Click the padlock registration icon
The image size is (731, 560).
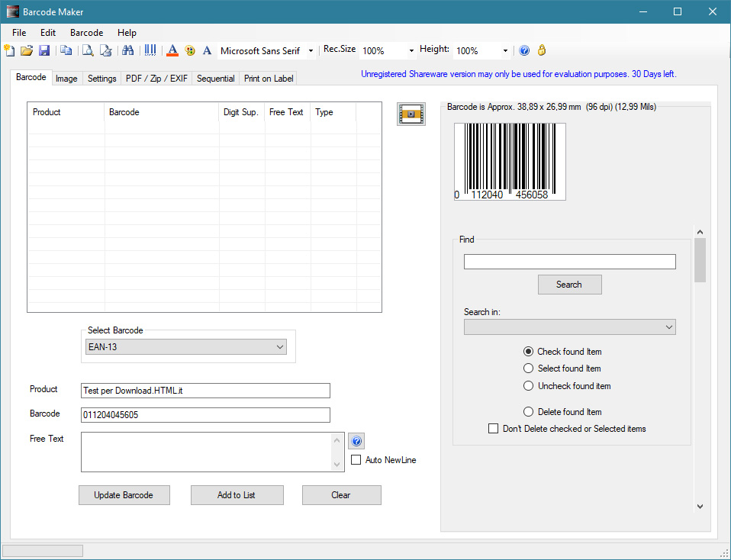[542, 51]
